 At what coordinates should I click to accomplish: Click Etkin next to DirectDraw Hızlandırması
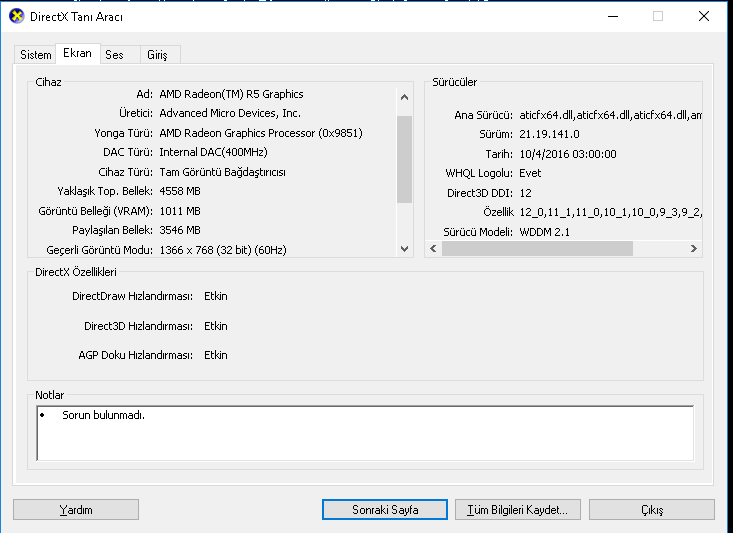[x=216, y=296]
